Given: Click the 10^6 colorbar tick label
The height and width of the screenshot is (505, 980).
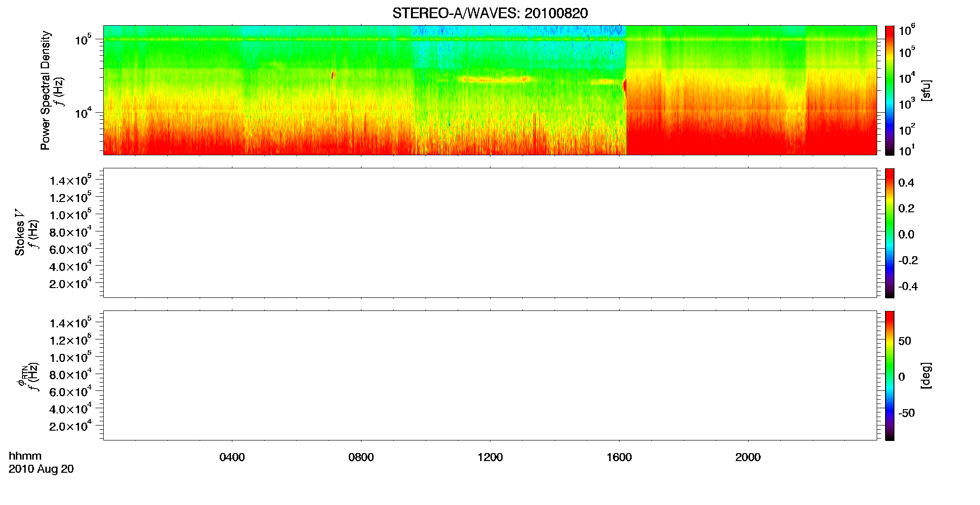Looking at the screenshot, I should coord(907,30).
